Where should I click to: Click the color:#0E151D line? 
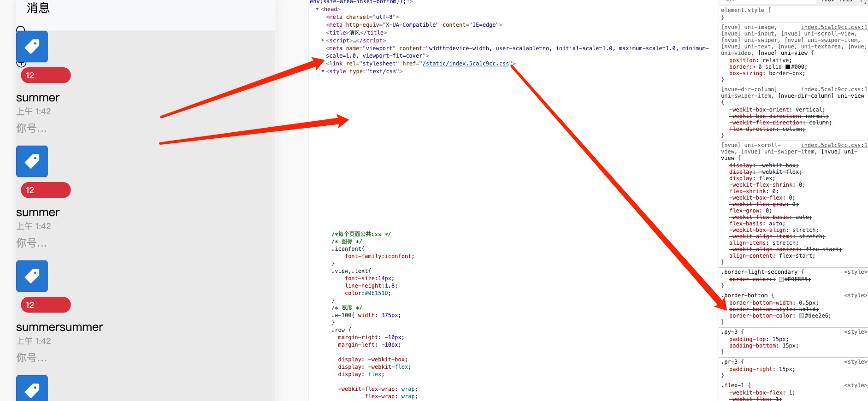(368, 293)
